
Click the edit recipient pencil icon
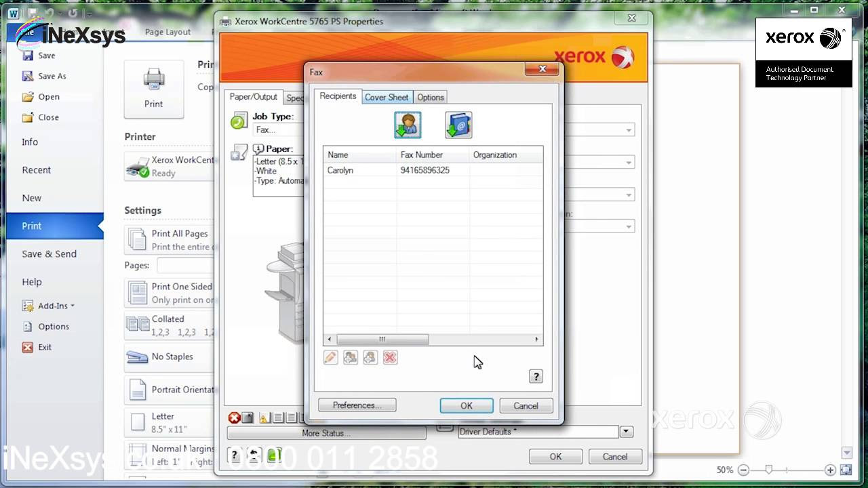[330, 357]
